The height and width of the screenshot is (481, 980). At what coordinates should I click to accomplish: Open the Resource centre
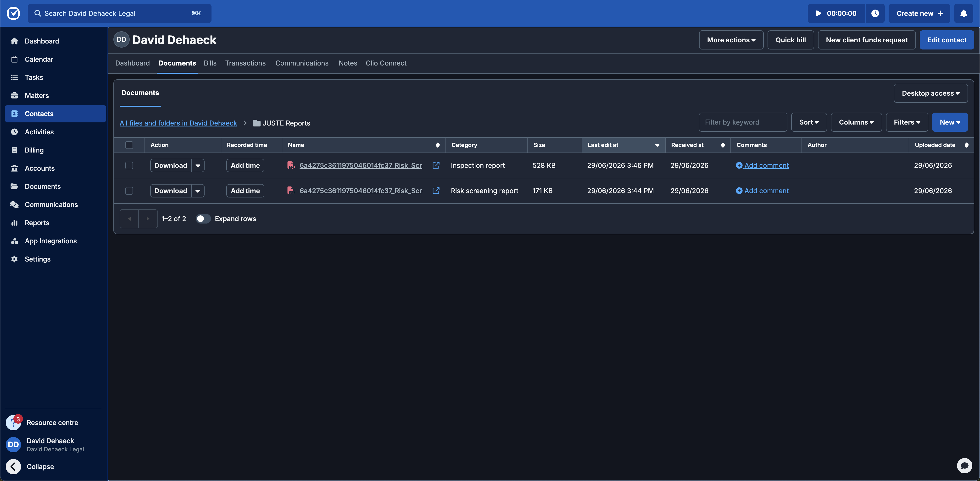click(x=52, y=422)
